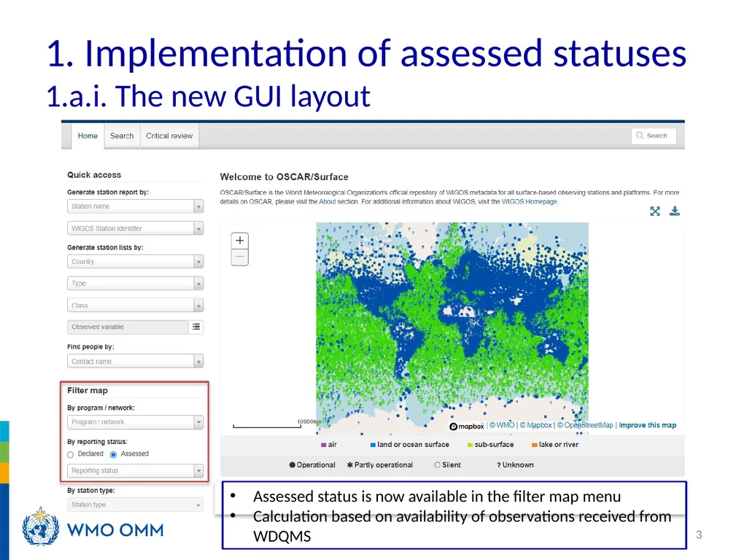
Task: Open the Critical review tab
Action: click(169, 136)
